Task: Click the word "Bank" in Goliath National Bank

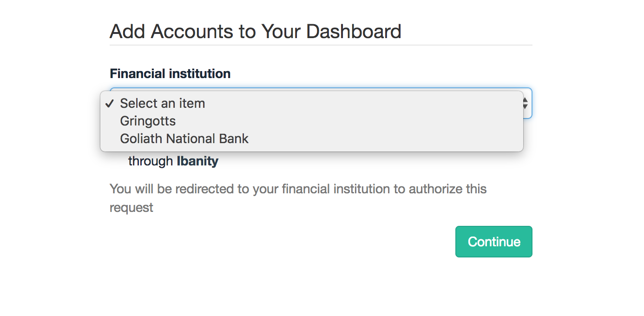Action: 235,138
